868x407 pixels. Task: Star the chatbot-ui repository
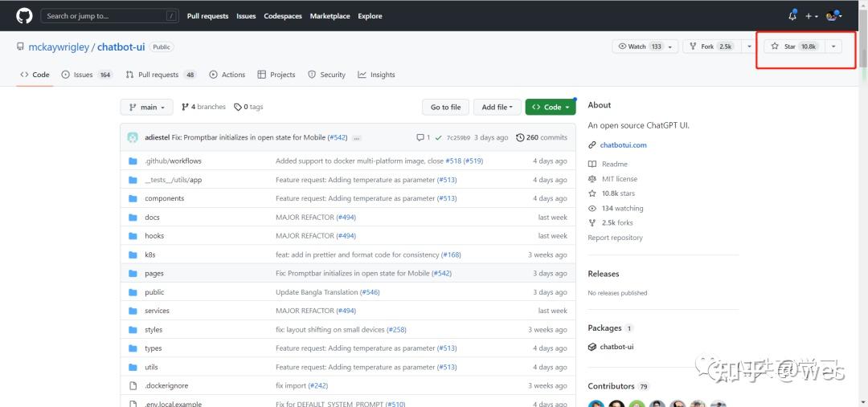pos(794,47)
